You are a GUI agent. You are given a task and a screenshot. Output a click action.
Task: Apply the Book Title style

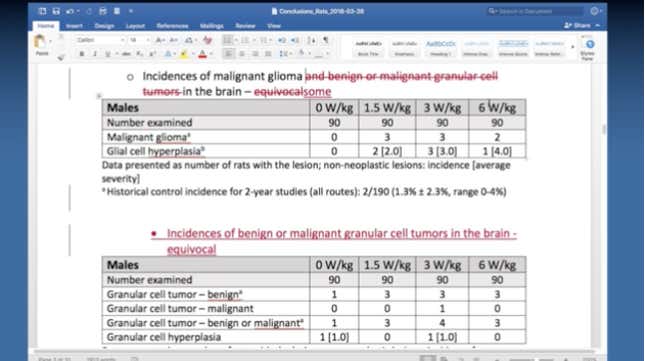pos(369,48)
